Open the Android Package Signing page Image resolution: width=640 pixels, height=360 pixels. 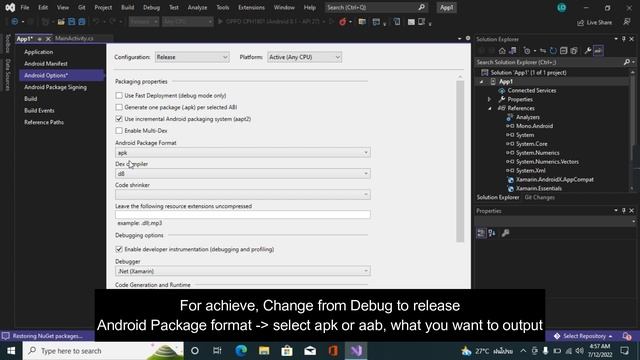tap(55, 87)
